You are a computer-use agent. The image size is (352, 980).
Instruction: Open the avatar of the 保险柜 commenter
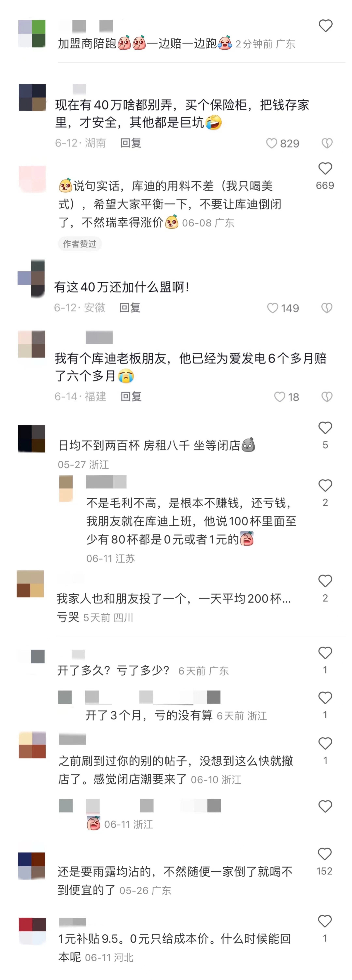pos(32,97)
